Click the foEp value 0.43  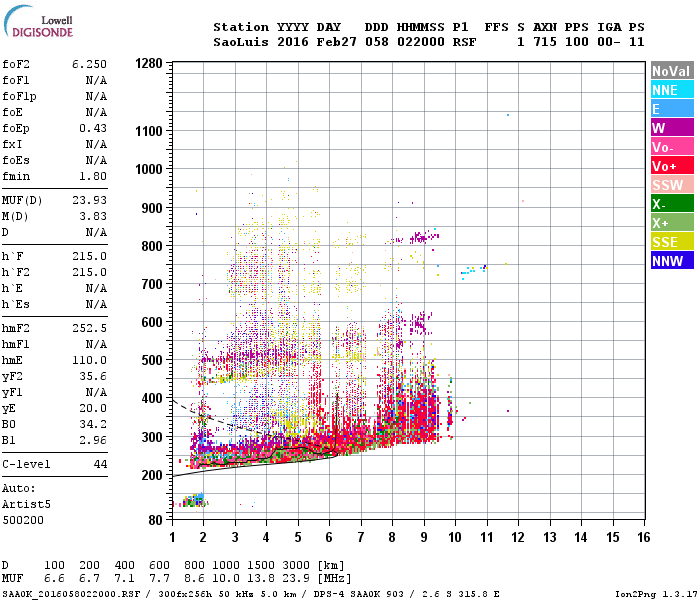coord(93,128)
